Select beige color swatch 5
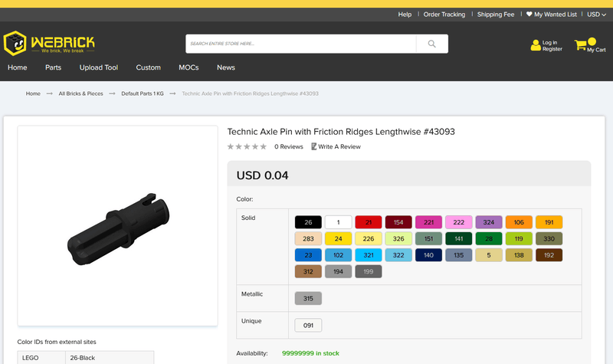 [x=489, y=255]
